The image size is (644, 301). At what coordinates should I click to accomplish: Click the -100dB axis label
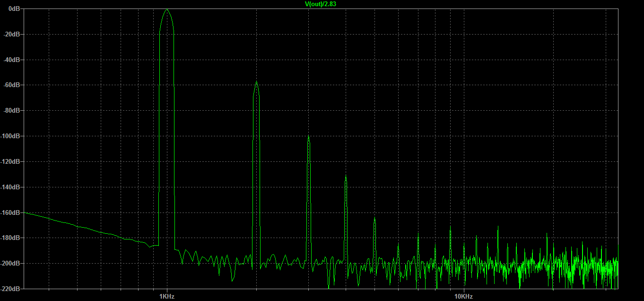tap(10, 136)
